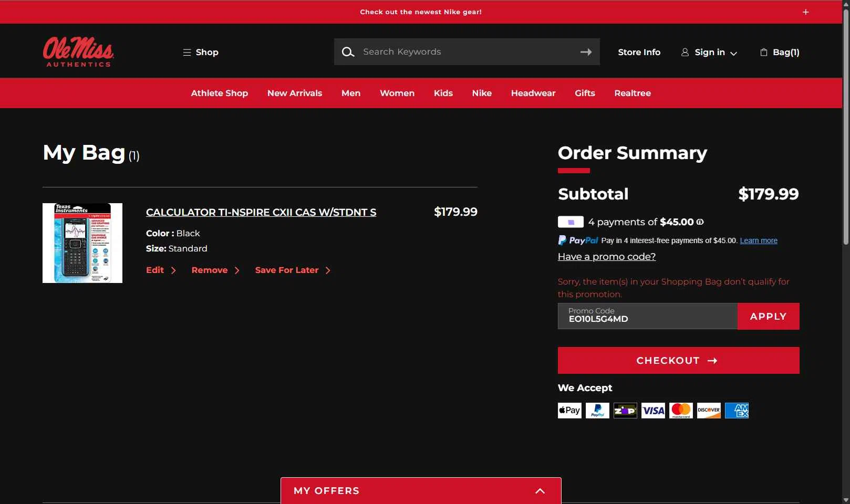Expand the Sign in dropdown chevron
Viewport: 850px width, 504px height.
[734, 53]
